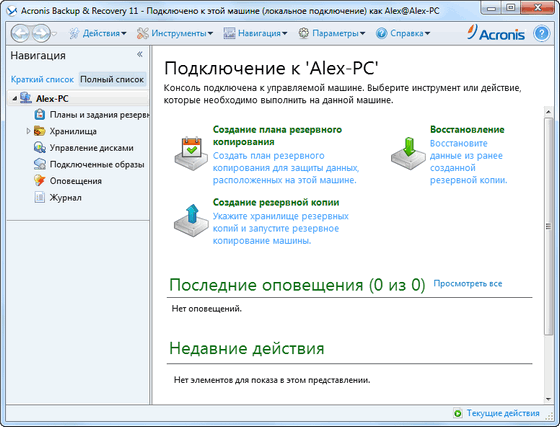560x427 pixels.
Task: Click Создание резервной копии heading link
Action: (x=276, y=202)
